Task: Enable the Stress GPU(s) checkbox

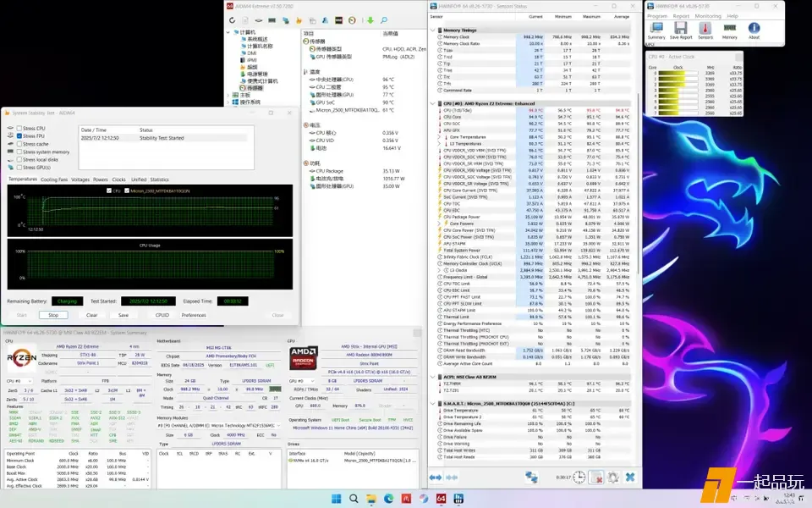Action: click(x=19, y=168)
